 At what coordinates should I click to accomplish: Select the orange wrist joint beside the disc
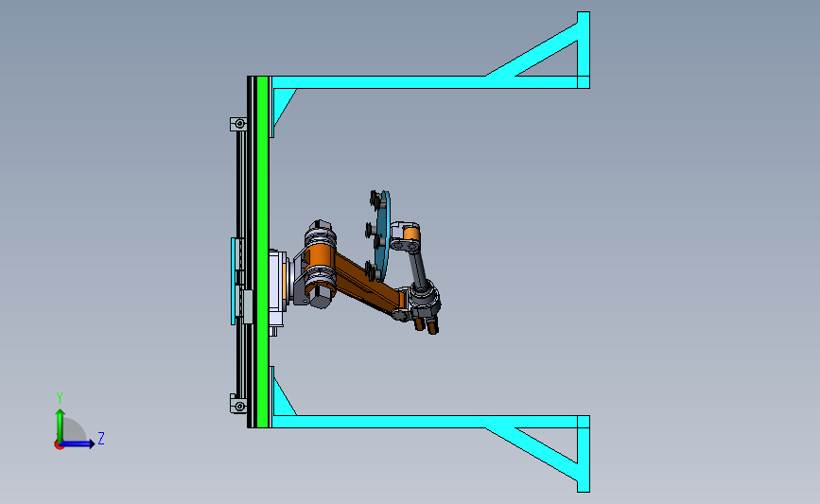click(x=412, y=233)
